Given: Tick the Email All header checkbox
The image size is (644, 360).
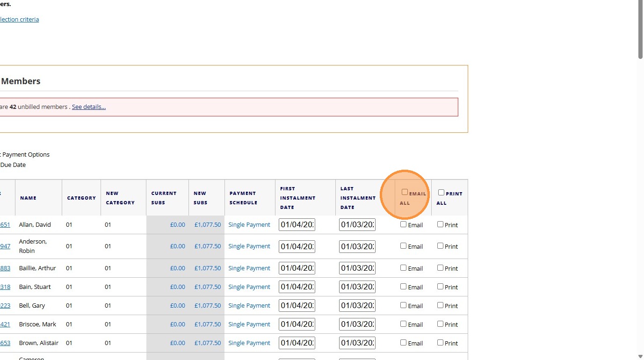Looking at the screenshot, I should [x=405, y=192].
